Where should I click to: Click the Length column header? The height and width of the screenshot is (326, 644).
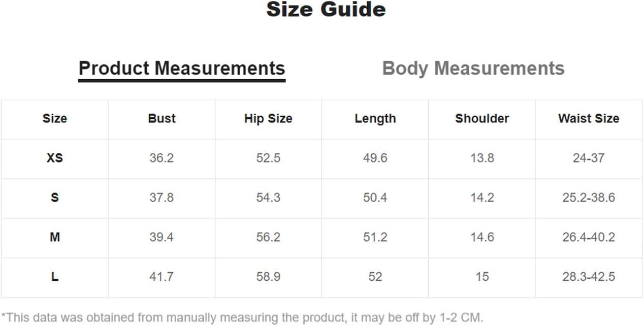(375, 118)
